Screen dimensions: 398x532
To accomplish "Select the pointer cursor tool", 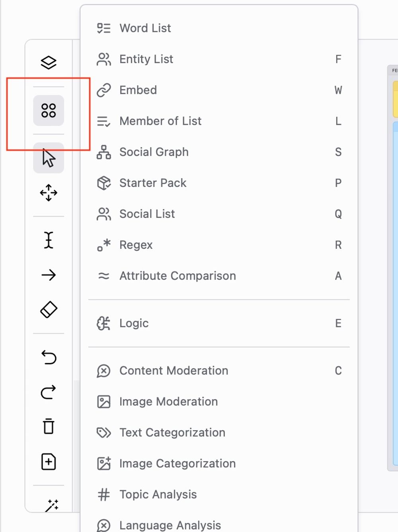I will point(49,158).
